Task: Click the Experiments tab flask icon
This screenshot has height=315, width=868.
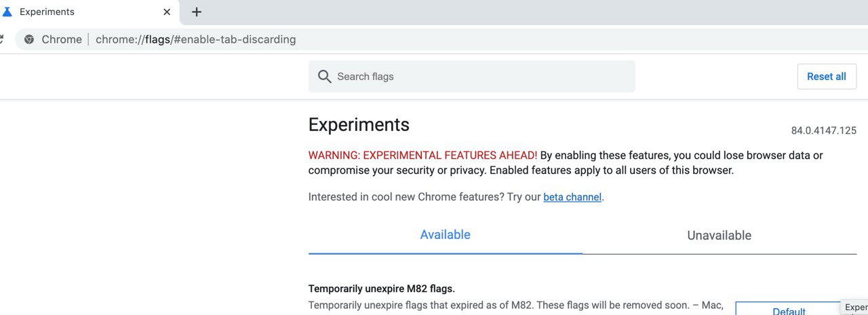Action: point(7,12)
